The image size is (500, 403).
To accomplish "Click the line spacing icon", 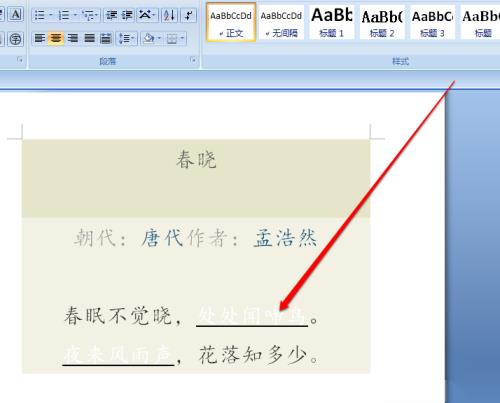I will [124, 39].
